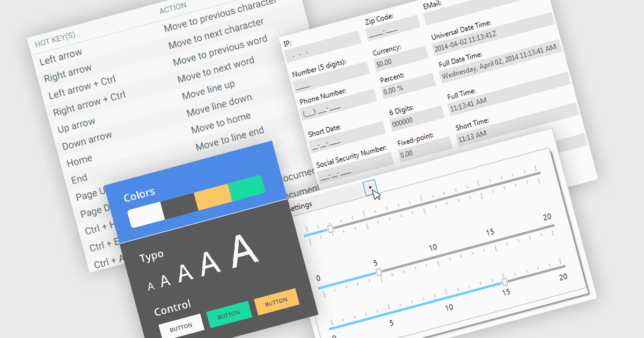Choose the green color swatch
This screenshot has height=338, width=644.
click(246, 189)
